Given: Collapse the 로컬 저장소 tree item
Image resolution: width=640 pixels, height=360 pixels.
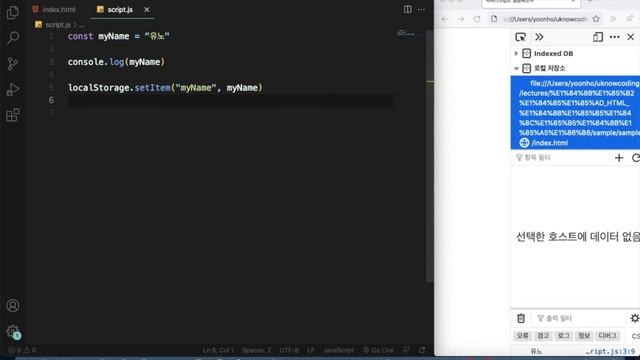Looking at the screenshot, I should [x=516, y=68].
